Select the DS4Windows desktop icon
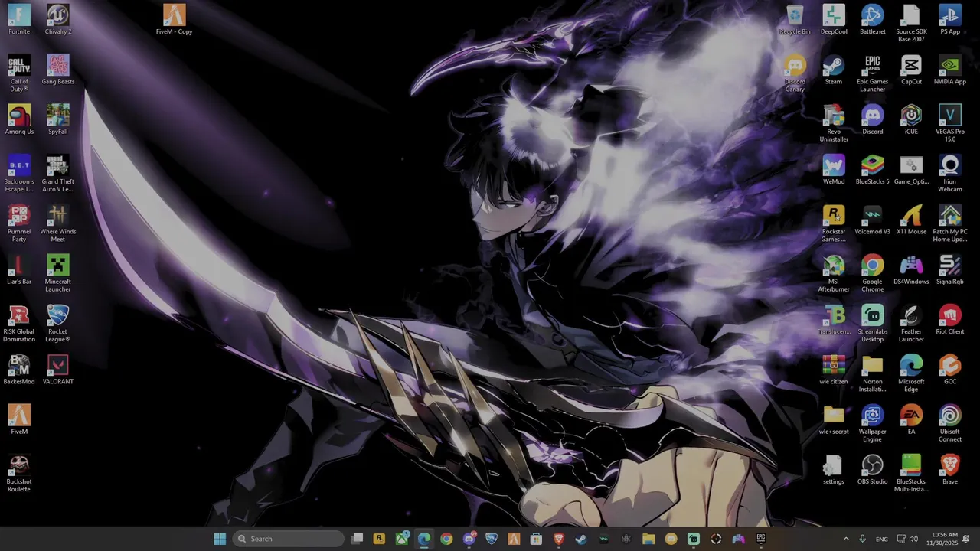980x551 pixels. point(911,269)
